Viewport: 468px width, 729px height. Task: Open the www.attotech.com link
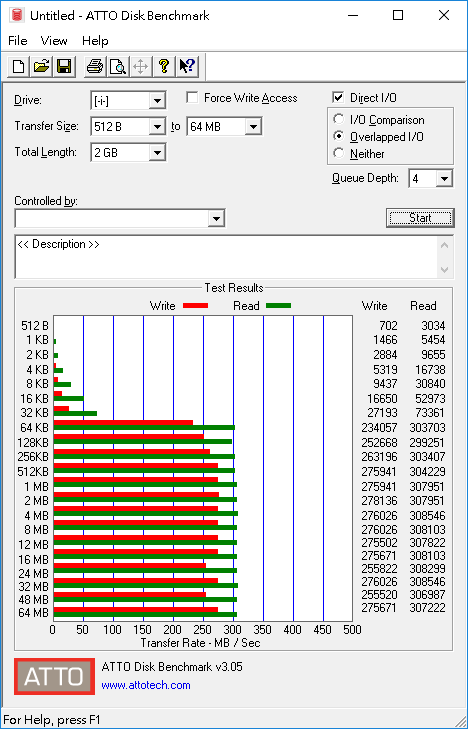click(x=146, y=685)
